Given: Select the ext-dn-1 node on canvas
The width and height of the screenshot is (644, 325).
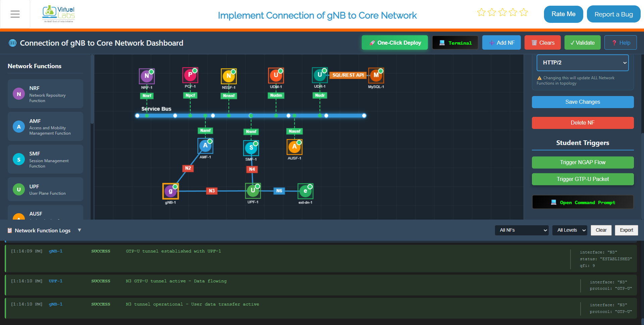Looking at the screenshot, I should 305,191.
